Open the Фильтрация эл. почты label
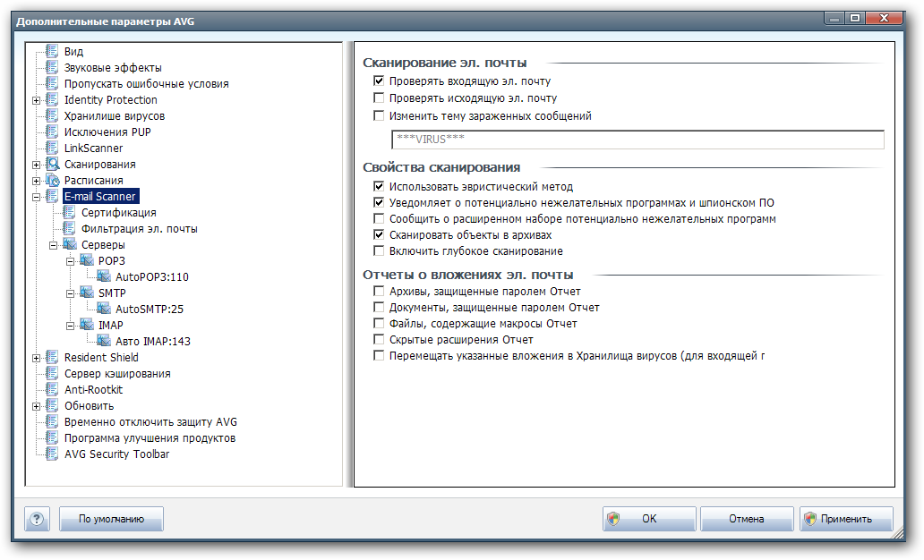The height and width of the screenshot is (560, 924). coord(139,228)
